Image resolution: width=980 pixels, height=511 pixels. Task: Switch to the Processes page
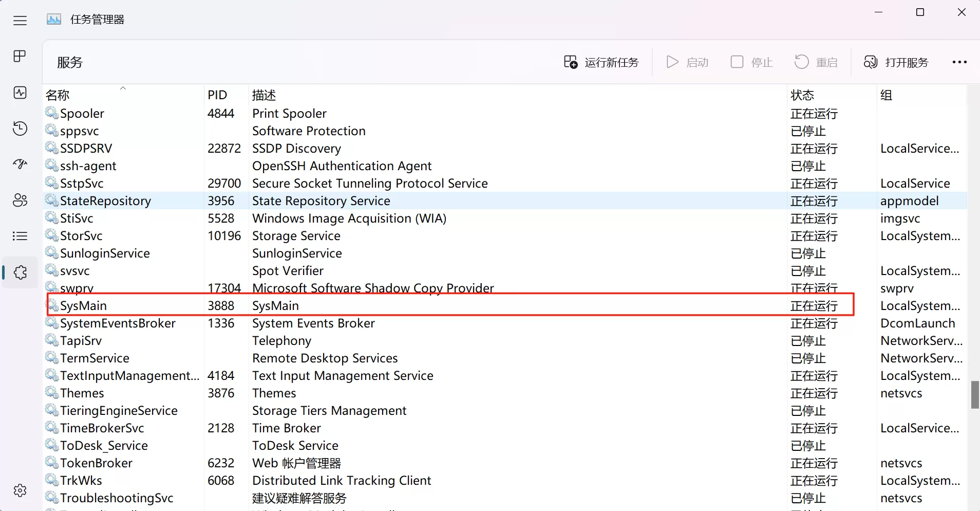[x=19, y=56]
